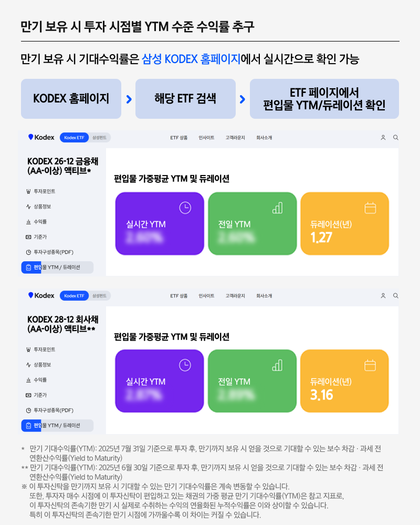Select the Kodex ETF toggle on second page

tap(74, 295)
